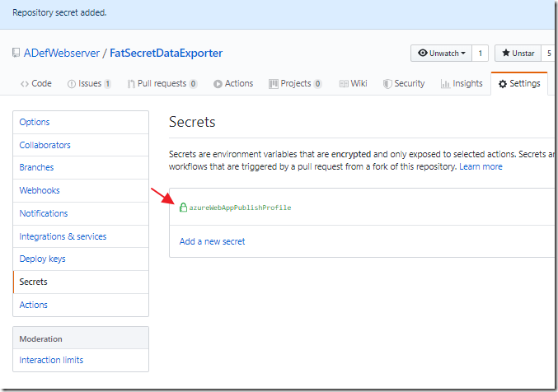Click the eye icon on Unwatch button
558x392 pixels.
tap(422, 53)
